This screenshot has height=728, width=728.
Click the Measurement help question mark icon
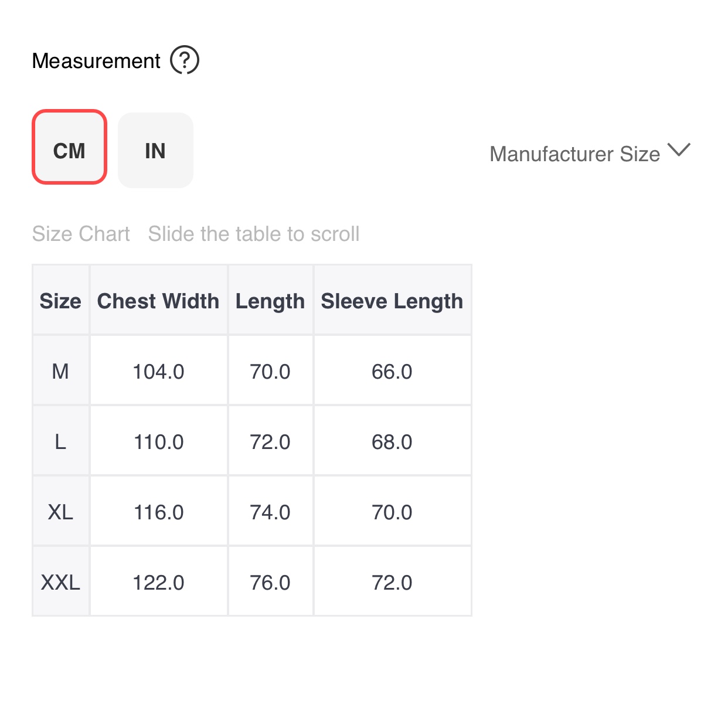(x=185, y=60)
